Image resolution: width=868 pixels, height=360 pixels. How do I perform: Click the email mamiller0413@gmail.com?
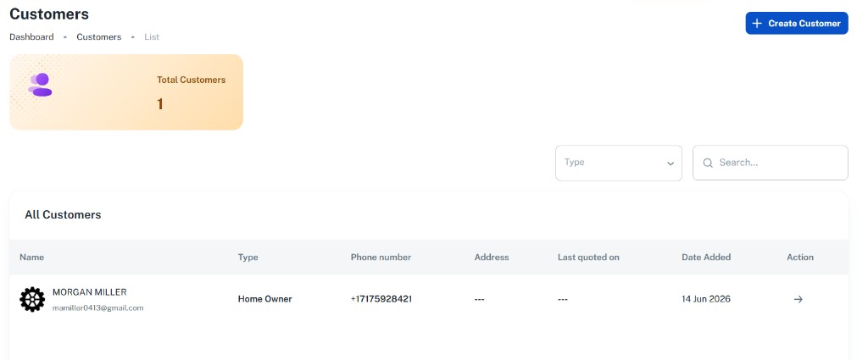click(98, 308)
